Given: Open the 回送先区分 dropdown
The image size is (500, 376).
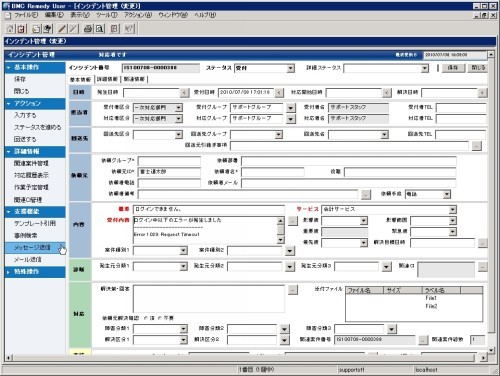Looking at the screenshot, I should click(x=179, y=134).
